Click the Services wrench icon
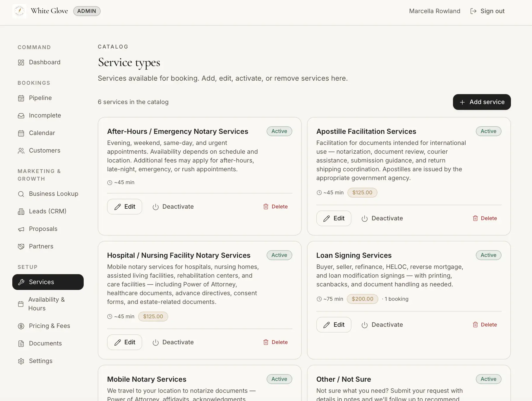Screen dimensions: 532x401 pos(21,282)
